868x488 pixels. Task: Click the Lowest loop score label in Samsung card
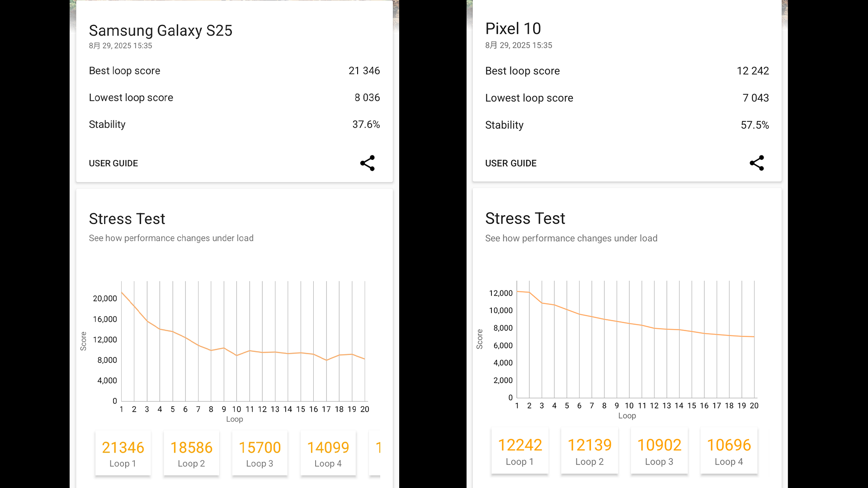(131, 98)
